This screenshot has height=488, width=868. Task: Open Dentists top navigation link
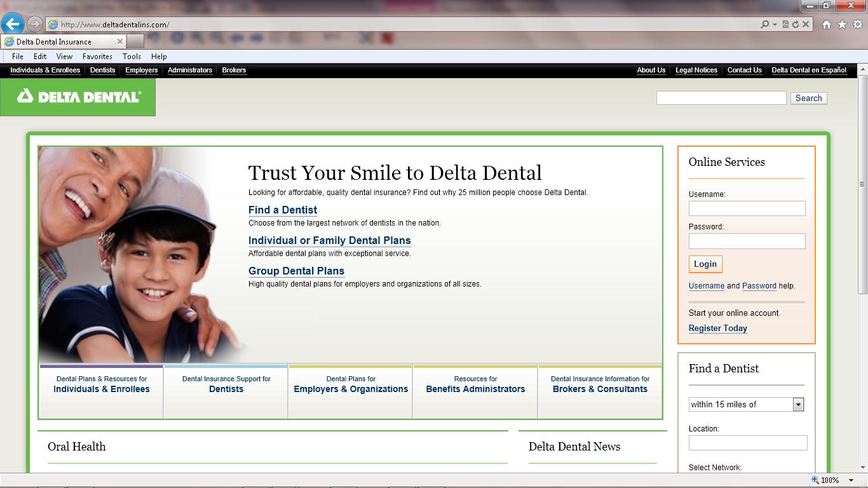[x=102, y=70]
